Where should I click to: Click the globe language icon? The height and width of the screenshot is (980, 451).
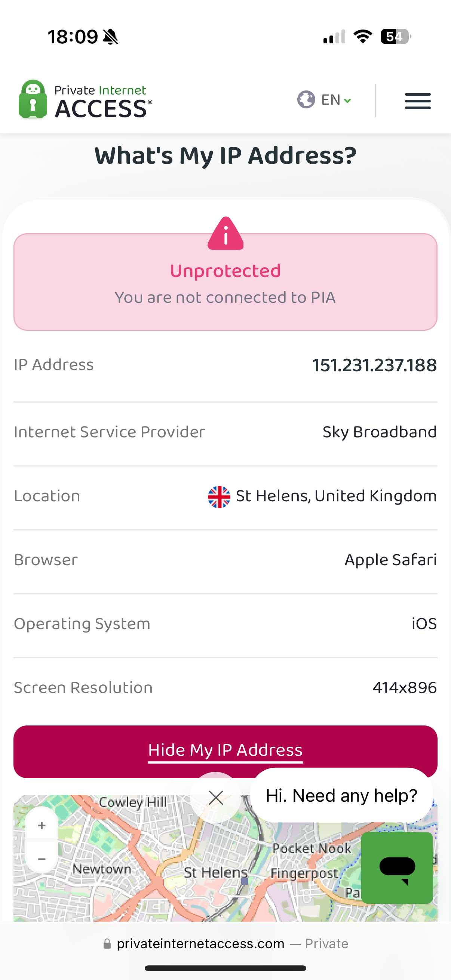point(306,100)
